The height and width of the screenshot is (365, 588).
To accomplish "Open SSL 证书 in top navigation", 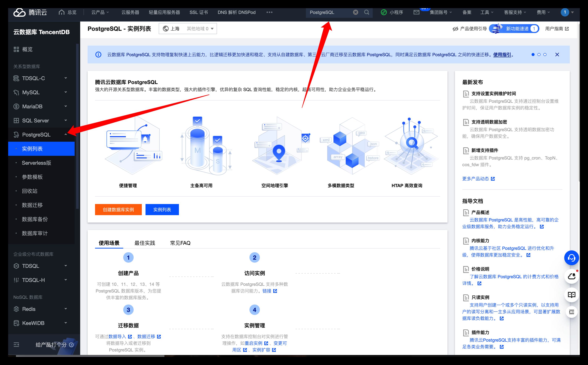I will (x=199, y=12).
